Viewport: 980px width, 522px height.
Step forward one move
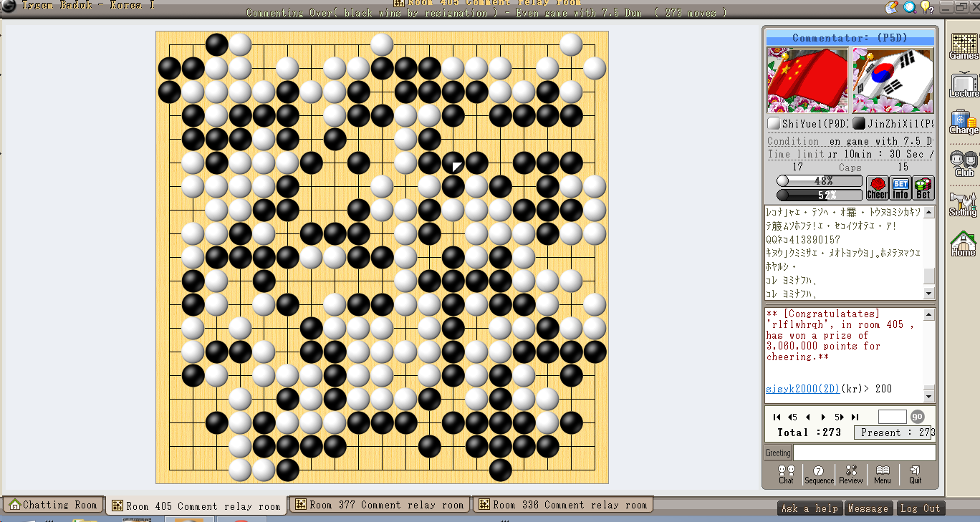(x=823, y=417)
